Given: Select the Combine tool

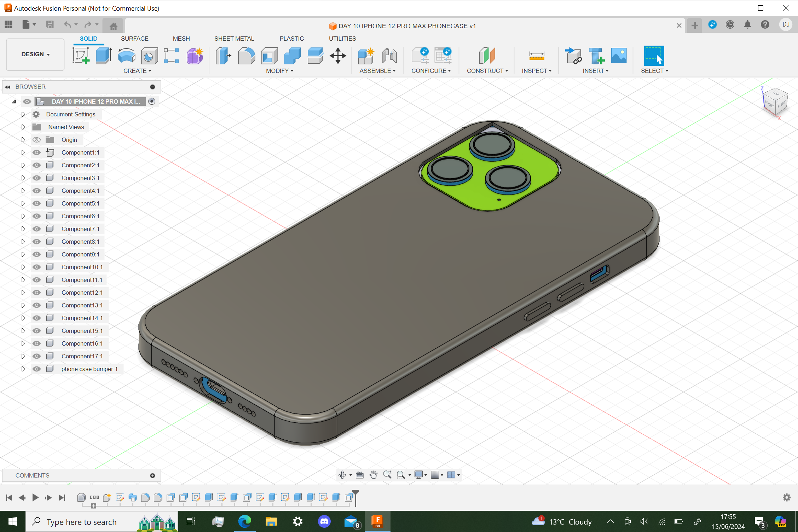Looking at the screenshot, I should [x=292, y=56].
